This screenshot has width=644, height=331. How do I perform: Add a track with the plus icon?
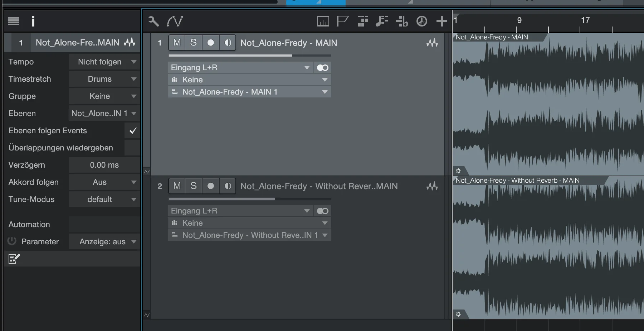point(442,21)
